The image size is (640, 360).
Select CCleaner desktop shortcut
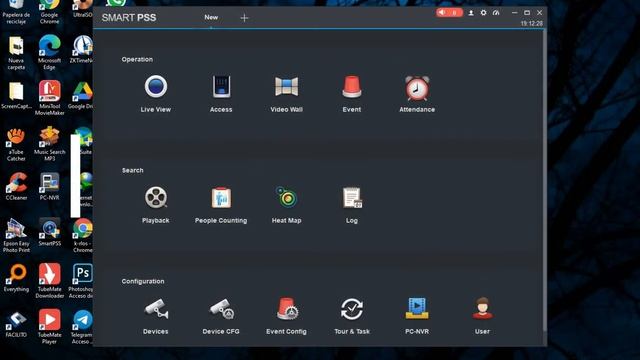(x=16, y=186)
